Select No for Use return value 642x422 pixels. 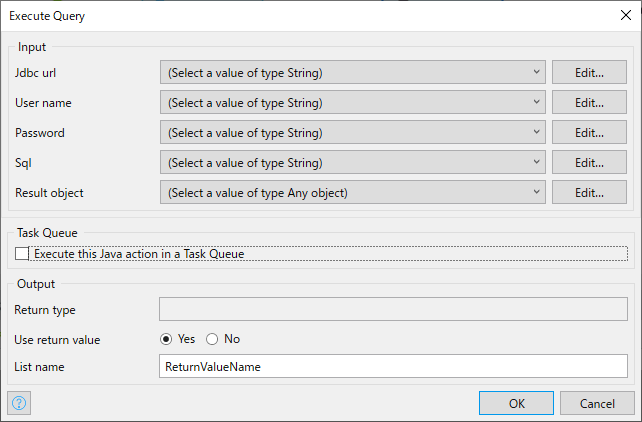coord(212,339)
